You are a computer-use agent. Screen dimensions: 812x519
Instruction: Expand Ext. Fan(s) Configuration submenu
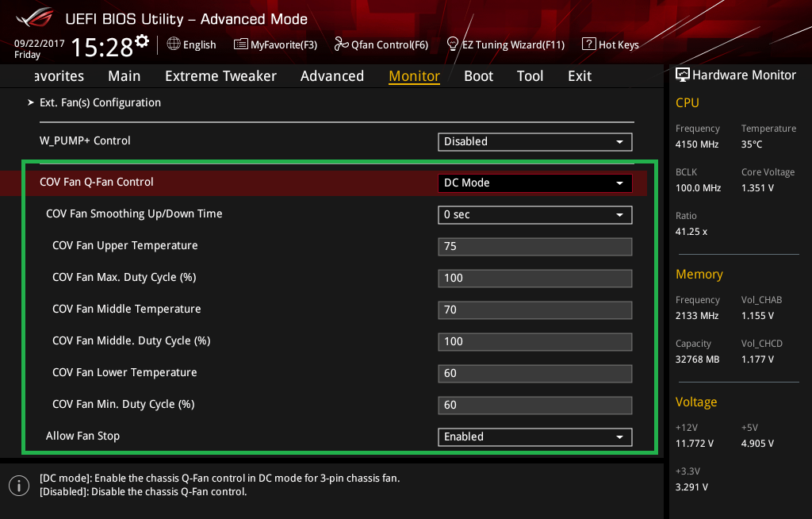coord(100,102)
